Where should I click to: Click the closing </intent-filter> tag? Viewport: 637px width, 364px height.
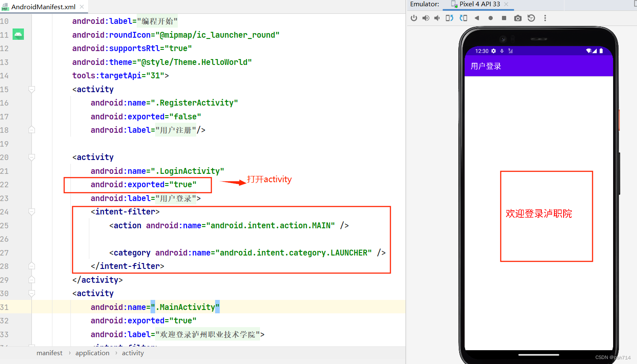click(127, 266)
